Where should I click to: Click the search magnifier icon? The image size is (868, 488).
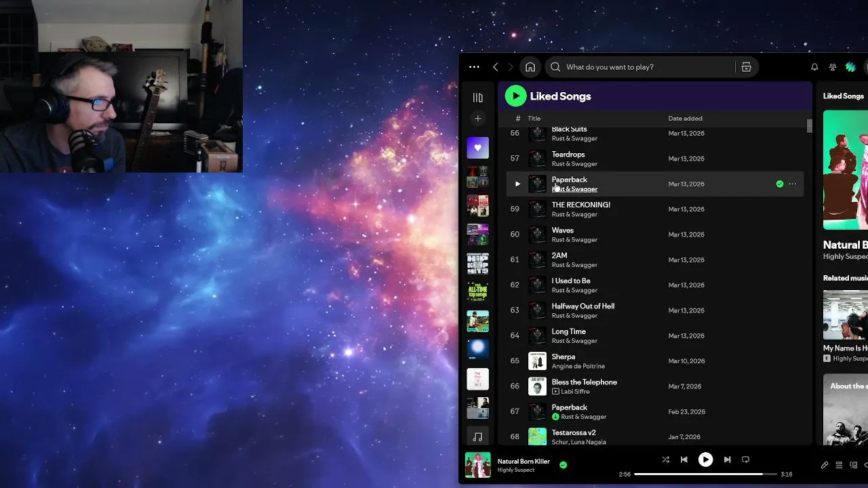(x=555, y=67)
